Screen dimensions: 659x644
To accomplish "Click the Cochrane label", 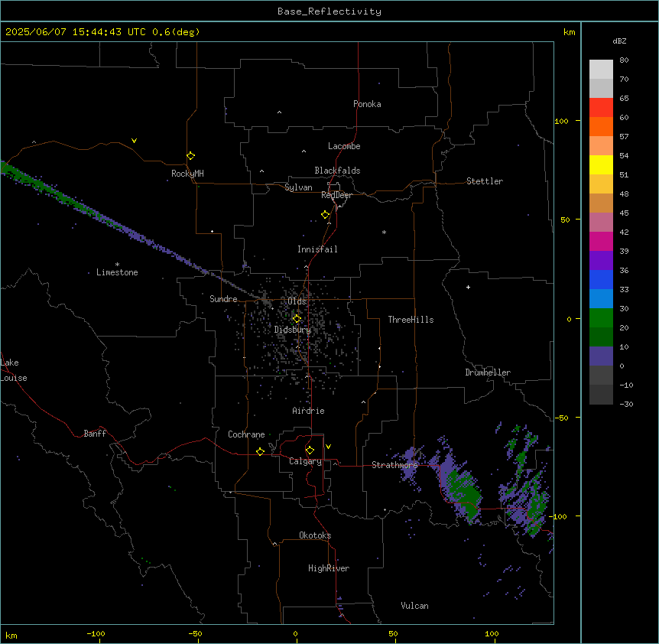I will tap(246, 434).
